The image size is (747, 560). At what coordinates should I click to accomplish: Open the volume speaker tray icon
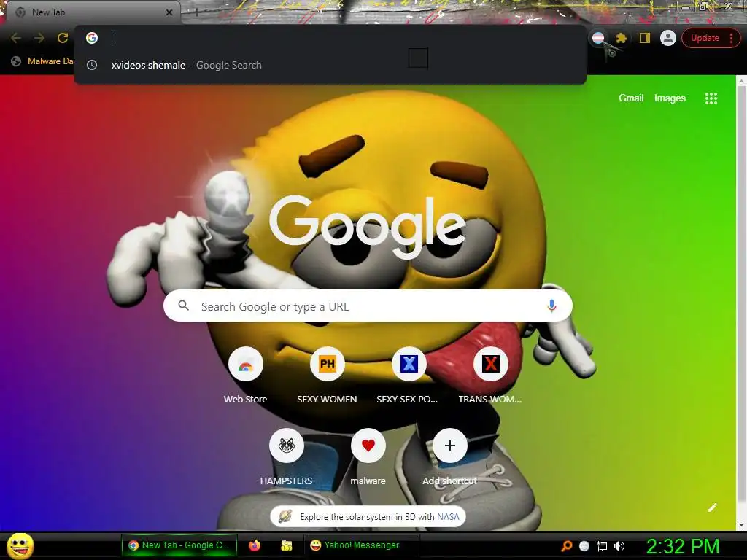(619, 546)
